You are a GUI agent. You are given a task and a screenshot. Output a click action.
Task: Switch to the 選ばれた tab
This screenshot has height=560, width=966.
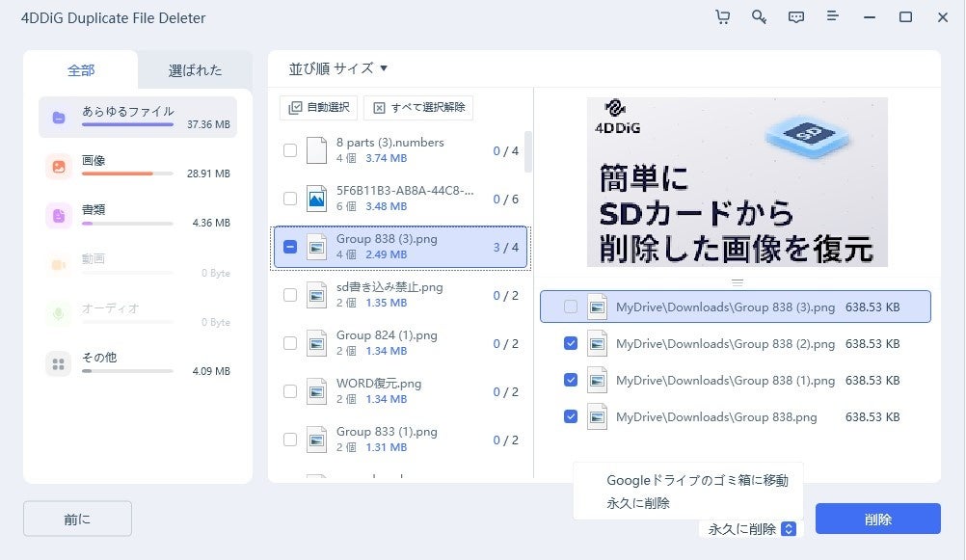click(195, 70)
